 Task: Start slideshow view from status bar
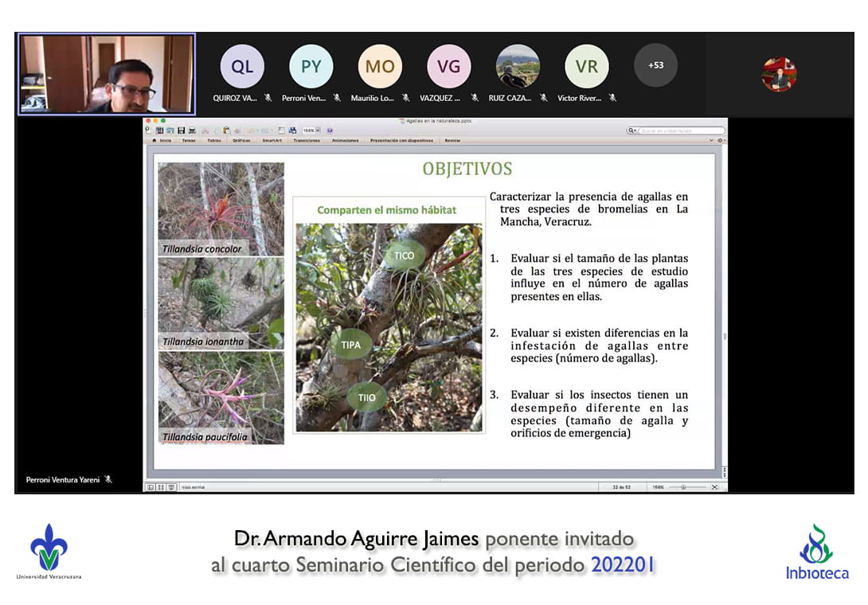point(170,487)
